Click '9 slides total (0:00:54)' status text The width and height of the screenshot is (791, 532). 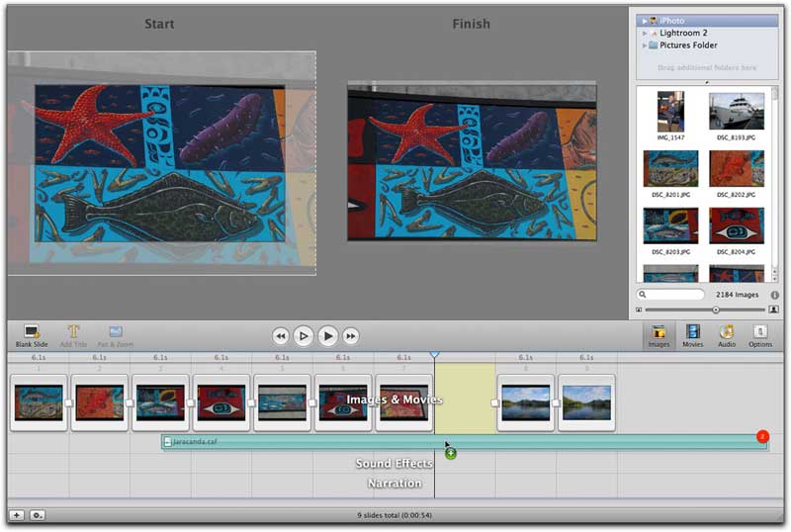(x=395, y=515)
